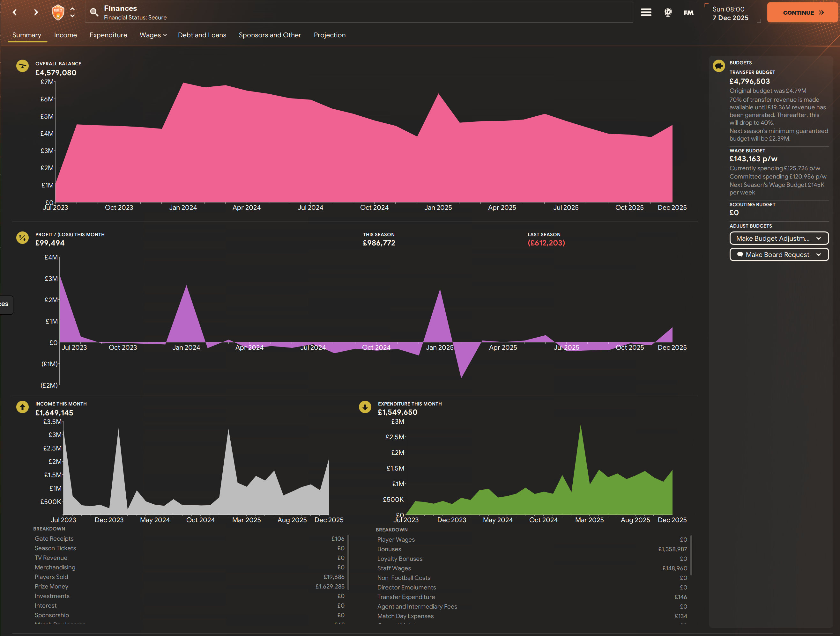Image resolution: width=840 pixels, height=636 pixels.
Task: Click the search magnifier icon
Action: click(94, 12)
